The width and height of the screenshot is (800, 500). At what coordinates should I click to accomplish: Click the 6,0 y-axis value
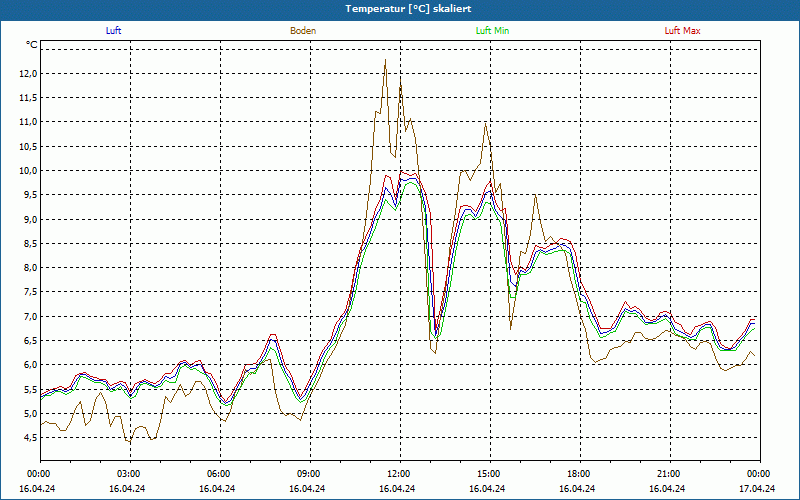click(x=31, y=365)
